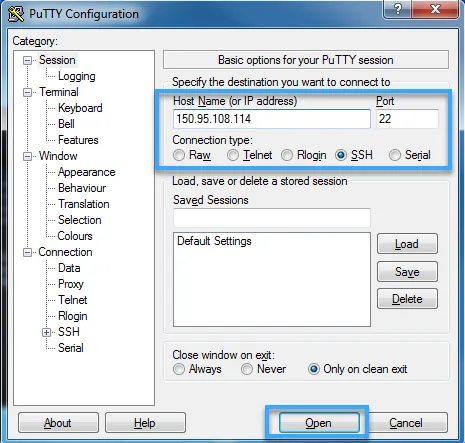Open the Serial category in tree
The image size is (465, 443).
(x=71, y=348)
